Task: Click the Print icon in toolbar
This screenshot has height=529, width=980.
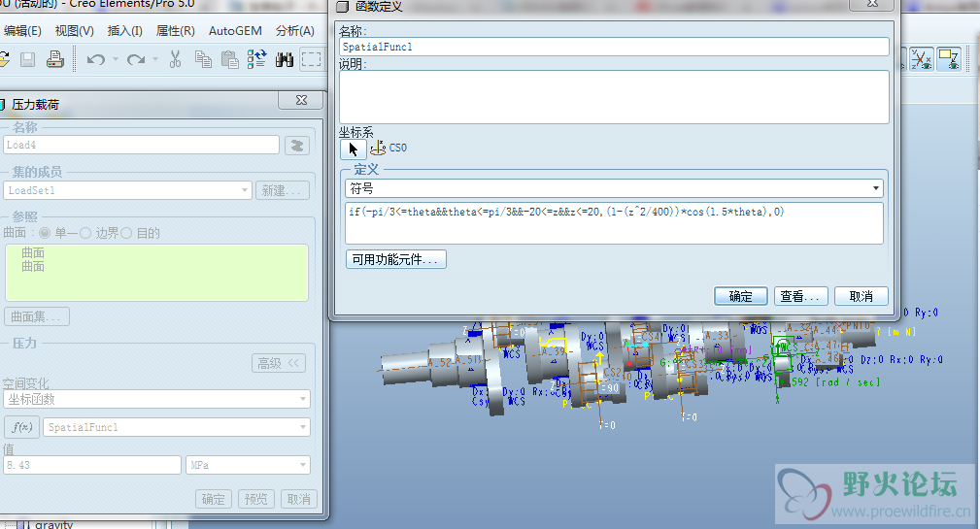Action: [x=55, y=59]
